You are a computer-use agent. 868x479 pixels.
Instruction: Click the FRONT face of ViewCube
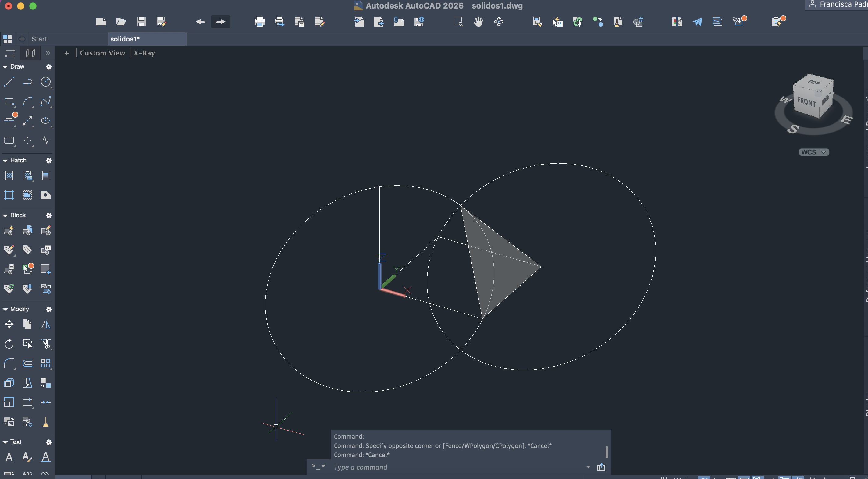pos(806,101)
